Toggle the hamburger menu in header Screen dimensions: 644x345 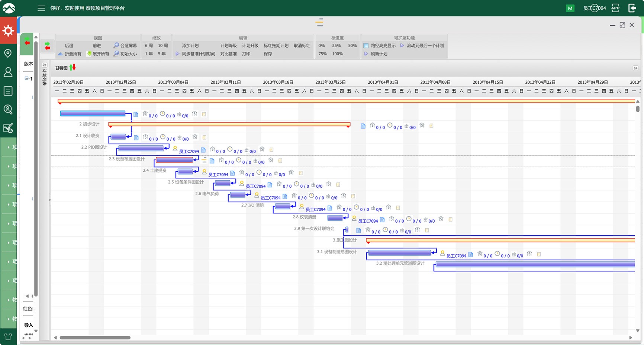[41, 8]
